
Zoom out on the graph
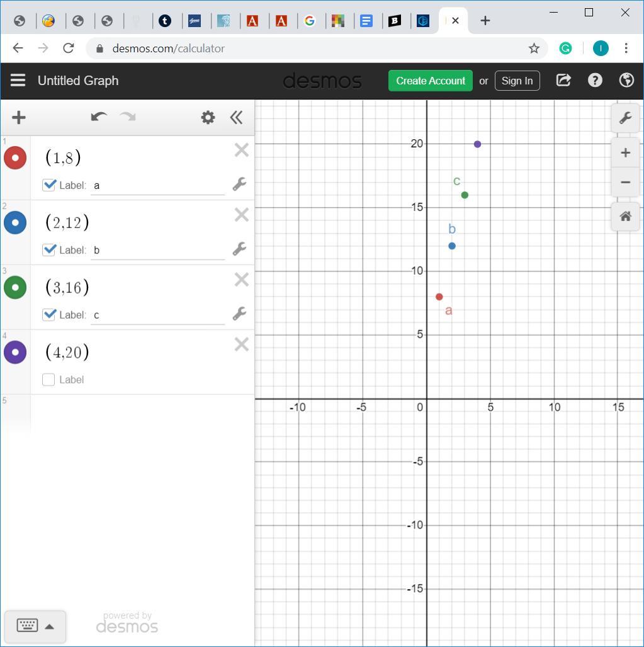pos(626,182)
